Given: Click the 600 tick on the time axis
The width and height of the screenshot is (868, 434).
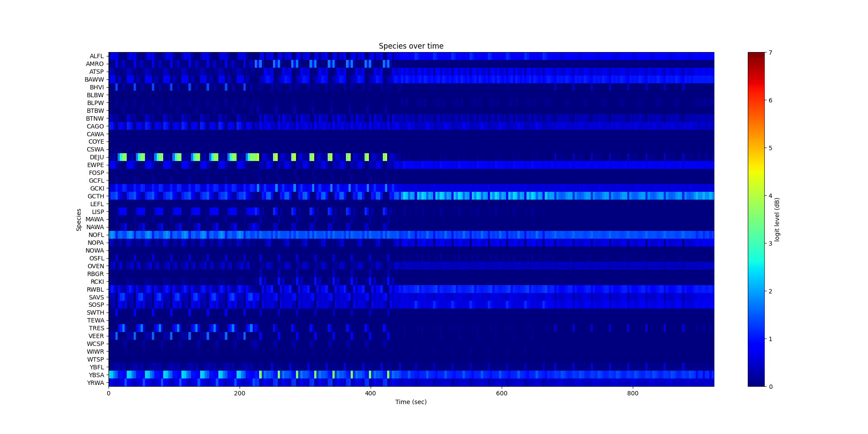Looking at the screenshot, I should [x=501, y=393].
